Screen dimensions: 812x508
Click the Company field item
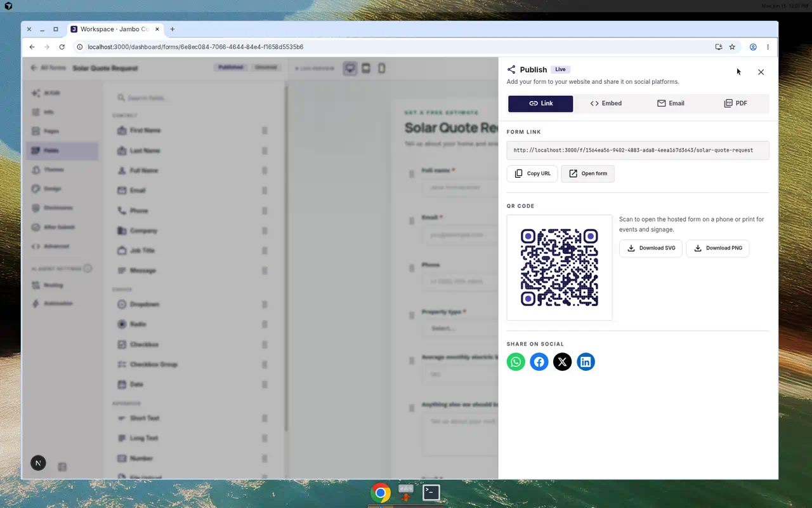192,231
